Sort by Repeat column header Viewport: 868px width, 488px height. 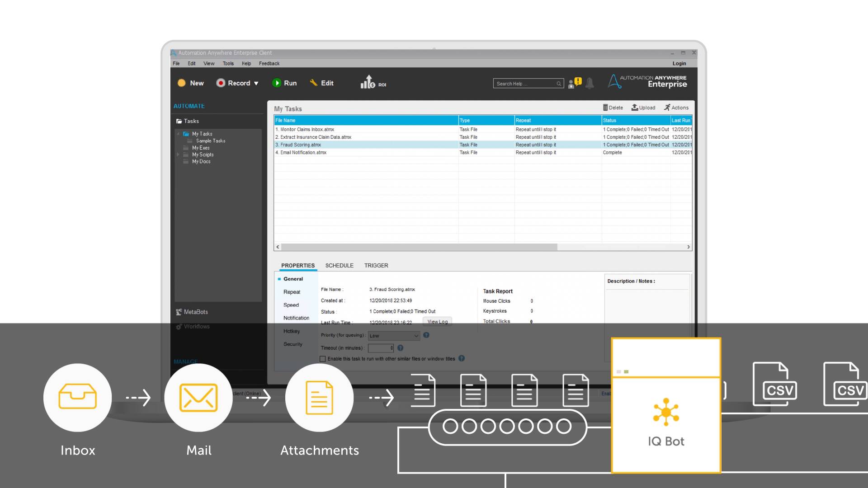click(x=558, y=120)
